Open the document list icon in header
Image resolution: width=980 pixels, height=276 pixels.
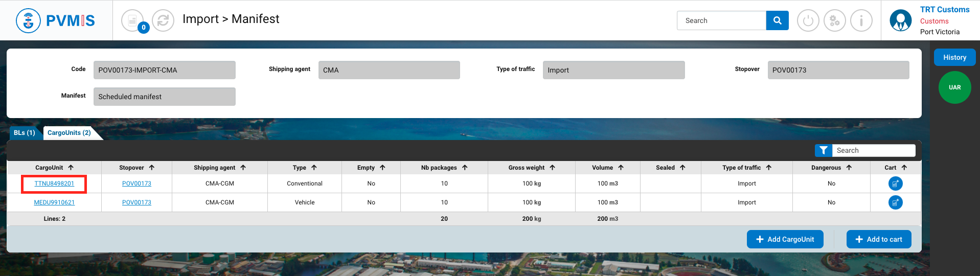pos(132,20)
